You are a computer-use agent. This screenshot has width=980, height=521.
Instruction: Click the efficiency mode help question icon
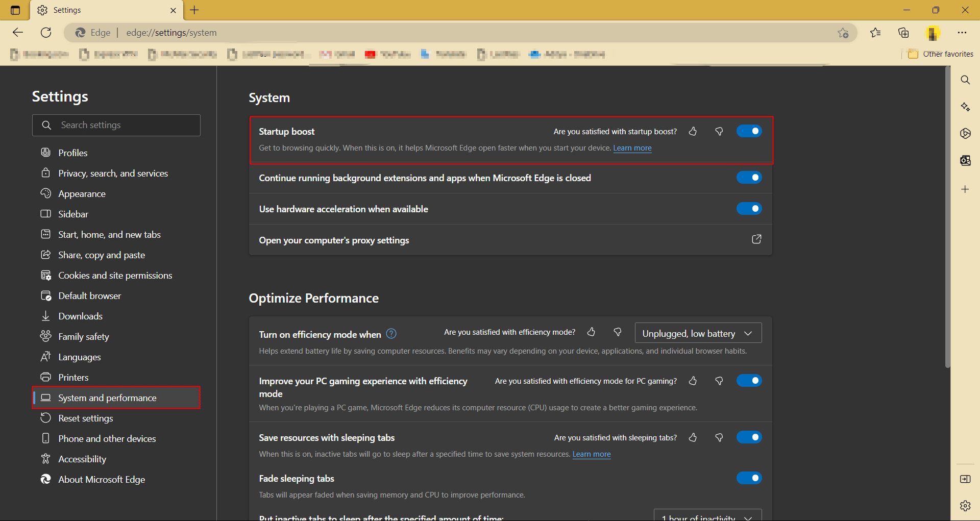(391, 334)
